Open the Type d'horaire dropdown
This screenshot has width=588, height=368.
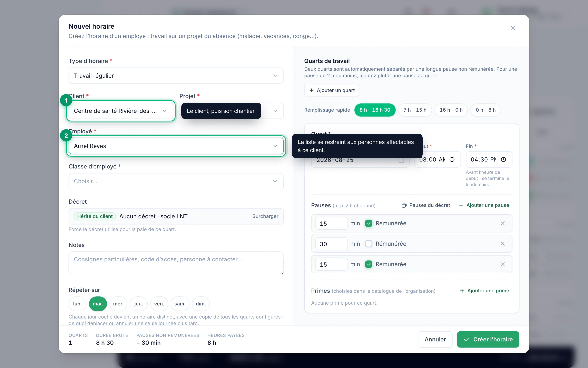point(176,76)
